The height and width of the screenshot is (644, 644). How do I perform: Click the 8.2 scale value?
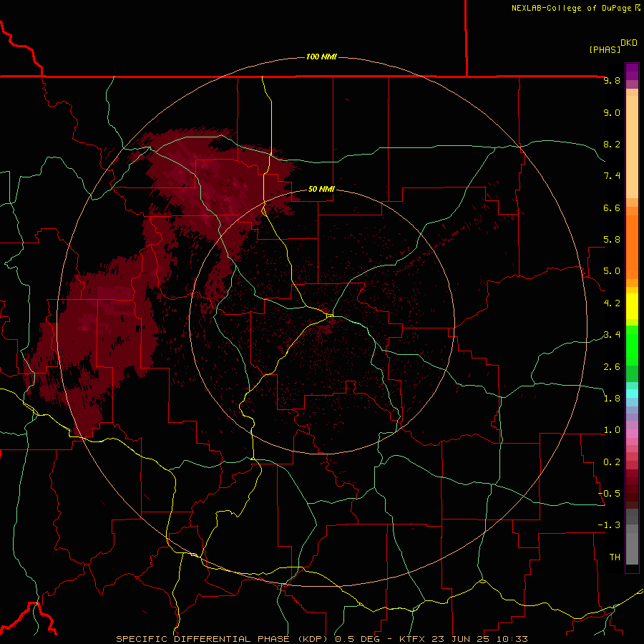[x=612, y=144]
